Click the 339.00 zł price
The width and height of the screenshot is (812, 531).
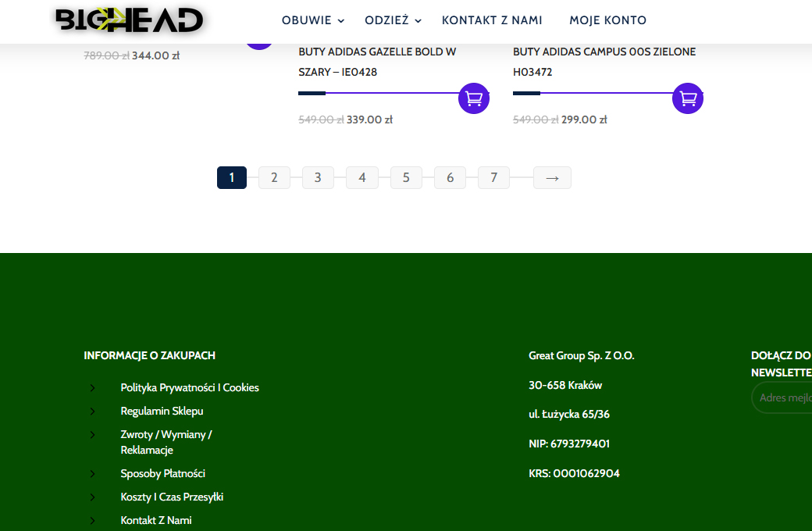click(x=370, y=119)
